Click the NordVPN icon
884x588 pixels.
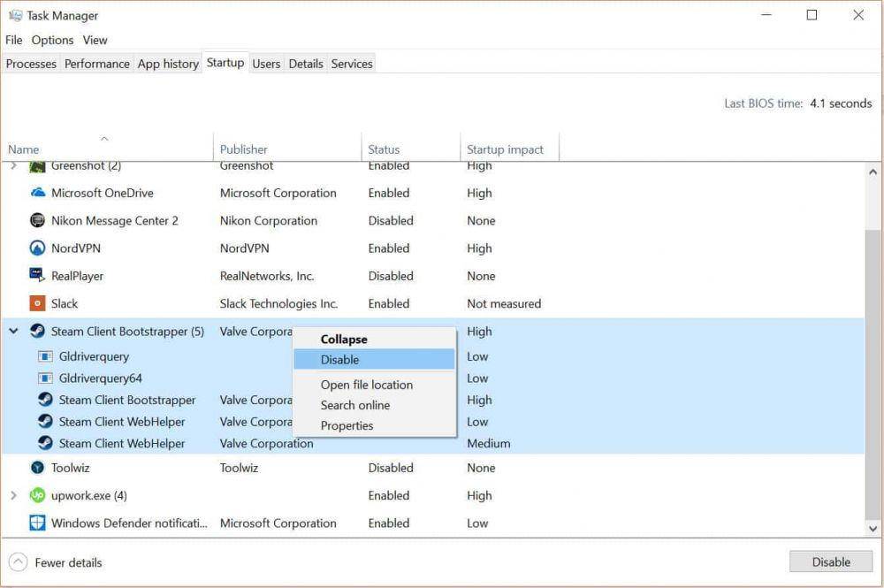37,248
